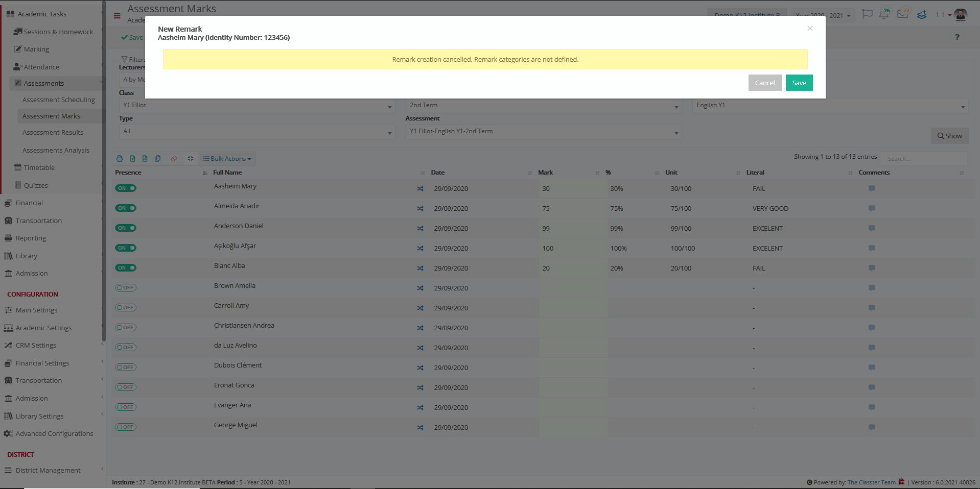Image resolution: width=980 pixels, height=489 pixels.
Task: Open District Management in the sidebar
Action: click(48, 471)
